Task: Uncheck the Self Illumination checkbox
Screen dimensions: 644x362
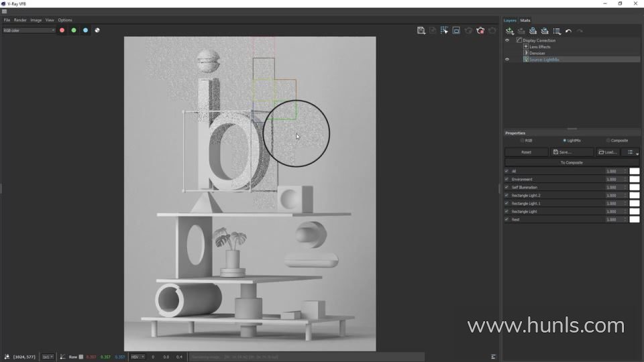Action: pyautogui.click(x=506, y=187)
